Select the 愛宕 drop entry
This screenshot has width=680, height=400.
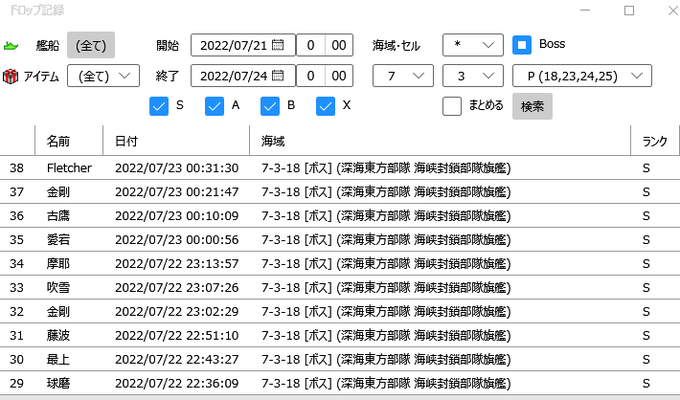click(340, 239)
